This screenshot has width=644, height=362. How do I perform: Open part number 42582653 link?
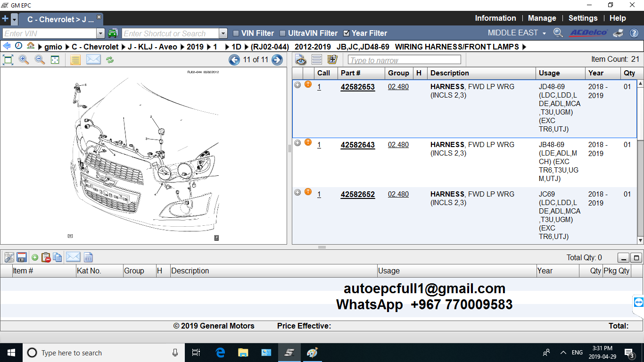pos(358,87)
